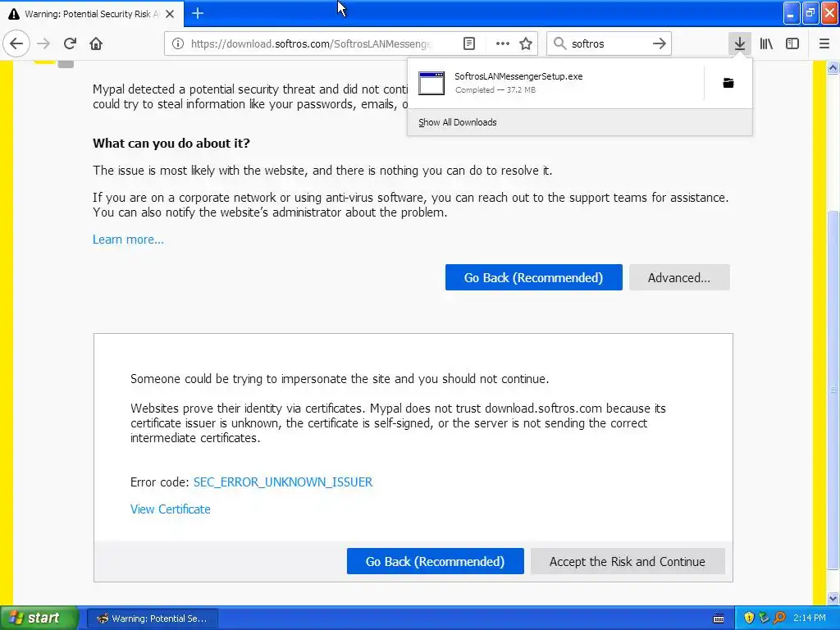
Task: Click the Advanced... button
Action: pyautogui.click(x=679, y=277)
